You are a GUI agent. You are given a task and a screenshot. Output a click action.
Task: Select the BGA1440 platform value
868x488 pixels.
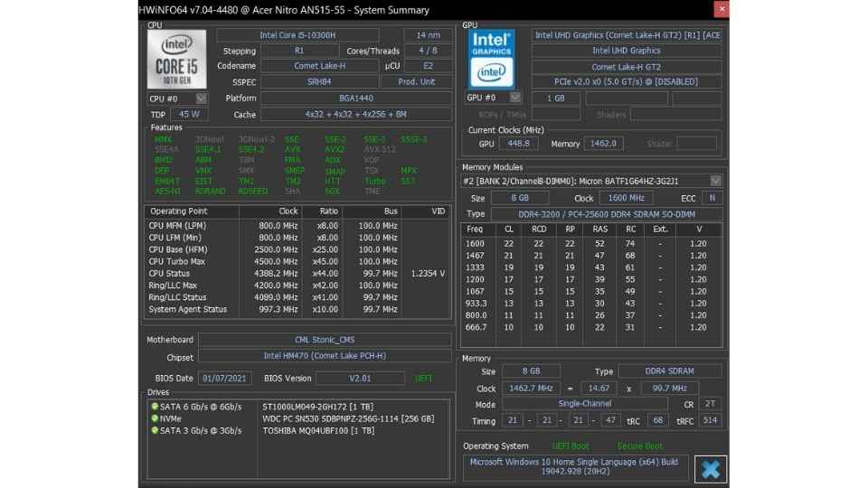click(x=356, y=98)
